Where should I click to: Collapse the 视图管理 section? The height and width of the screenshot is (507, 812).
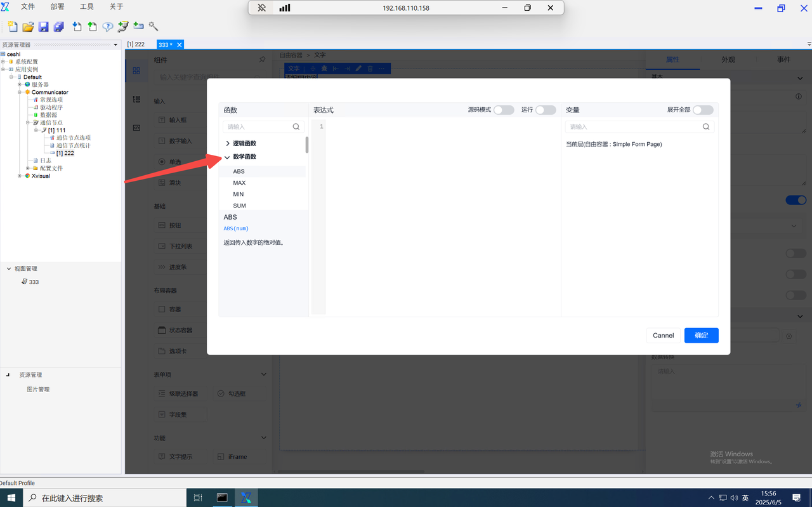tap(9, 268)
